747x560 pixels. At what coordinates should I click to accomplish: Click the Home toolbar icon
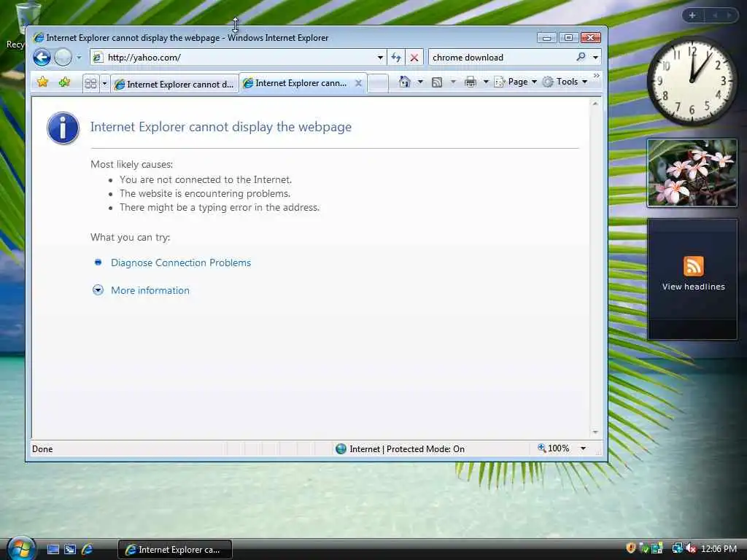click(x=404, y=82)
